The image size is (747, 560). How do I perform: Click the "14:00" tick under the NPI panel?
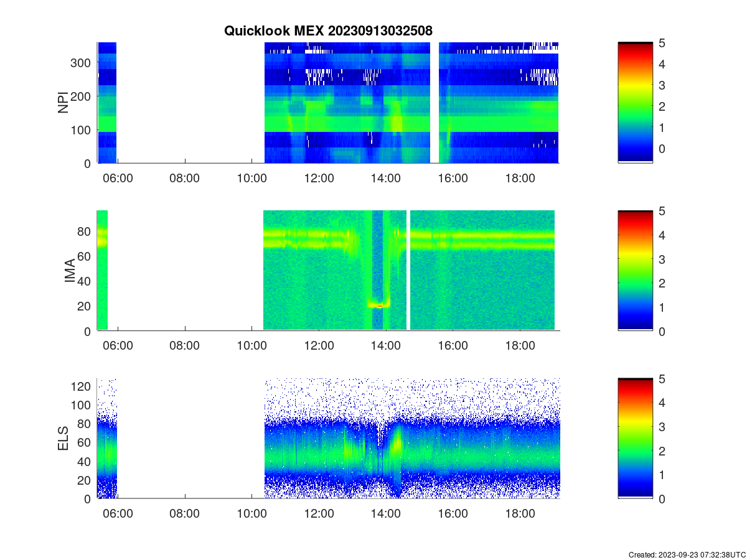point(386,178)
